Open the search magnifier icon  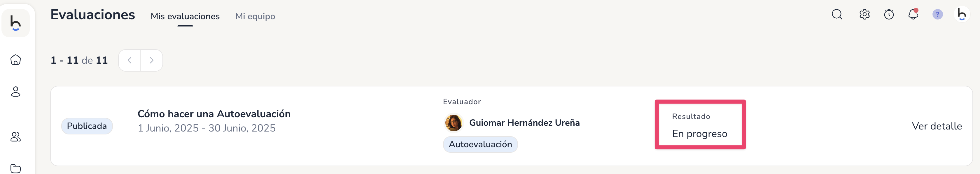tap(836, 15)
